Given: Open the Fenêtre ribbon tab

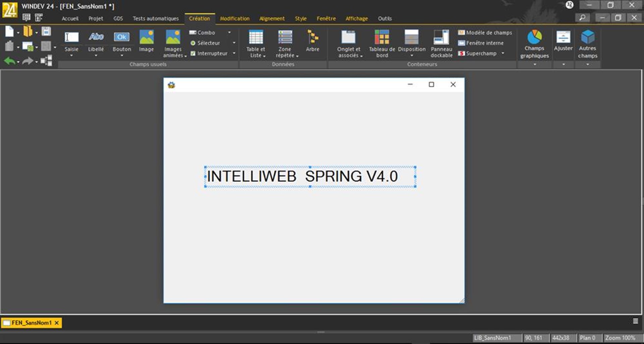Looking at the screenshot, I should click(x=326, y=18).
